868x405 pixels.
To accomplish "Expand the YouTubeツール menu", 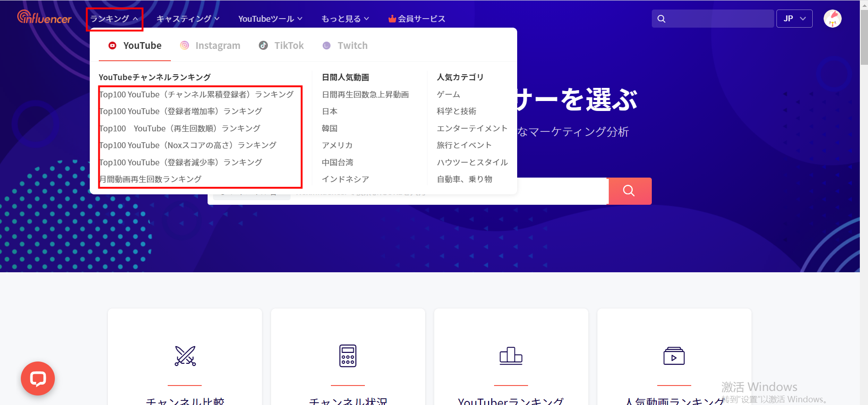I will 270,19.
